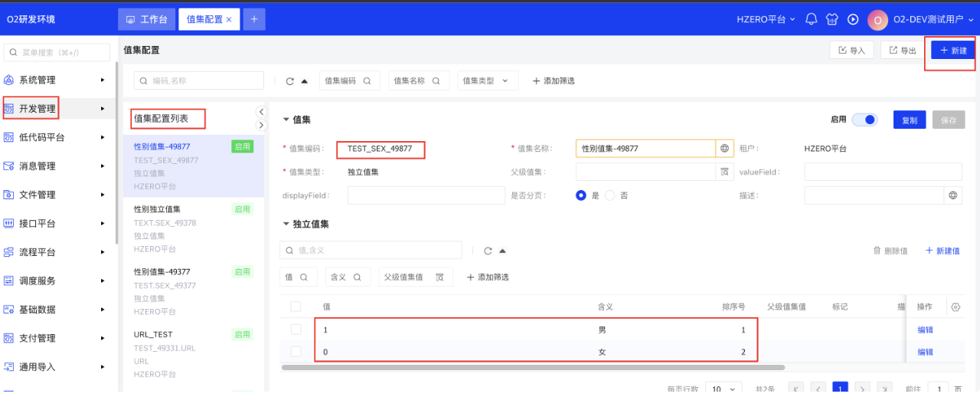The width and height of the screenshot is (980, 397).
Task: Click globe icon in 值集名称 field
Action: 724,149
